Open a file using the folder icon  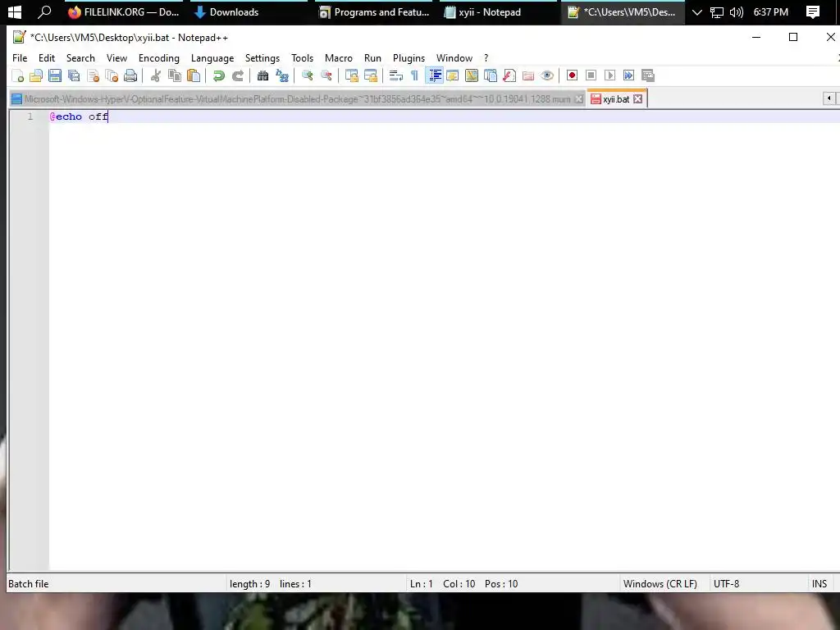pos(36,75)
